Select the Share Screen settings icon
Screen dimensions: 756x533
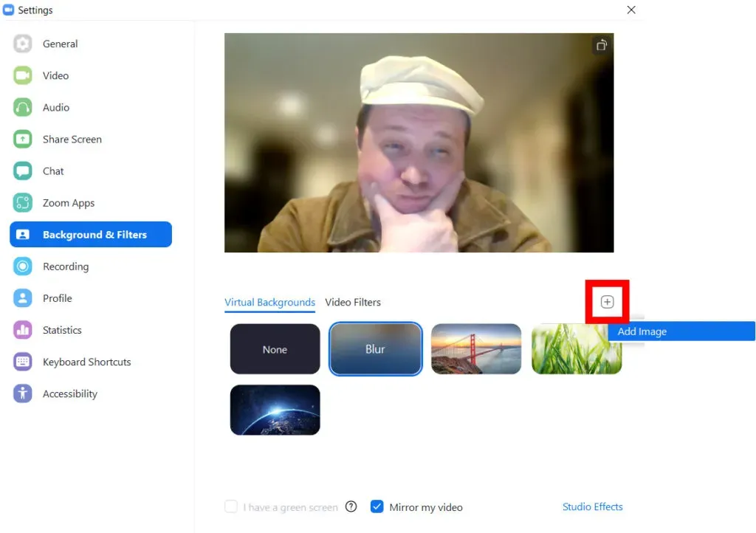[22, 139]
